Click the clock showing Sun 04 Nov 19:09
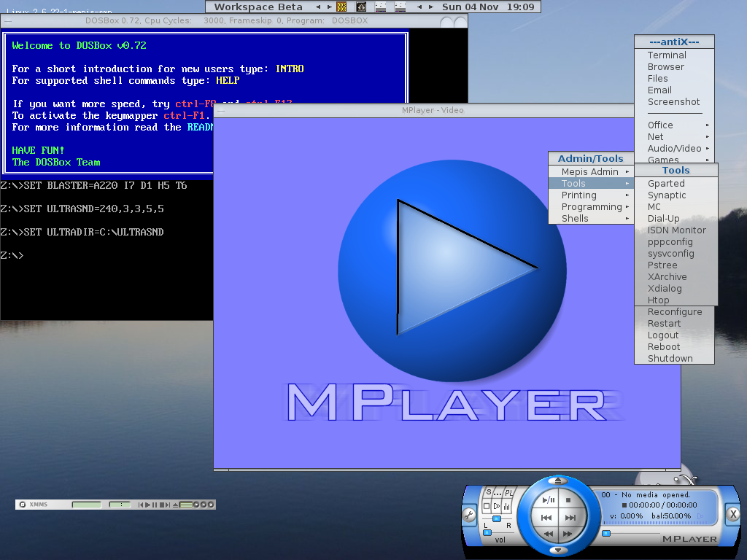The width and height of the screenshot is (747, 560). pyautogui.click(x=488, y=7)
